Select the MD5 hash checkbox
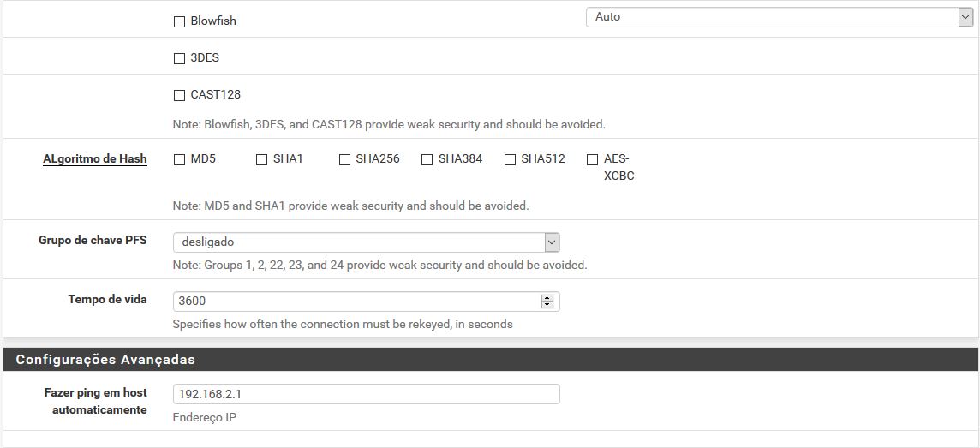Viewport: 980px width, 448px height. 179,159
